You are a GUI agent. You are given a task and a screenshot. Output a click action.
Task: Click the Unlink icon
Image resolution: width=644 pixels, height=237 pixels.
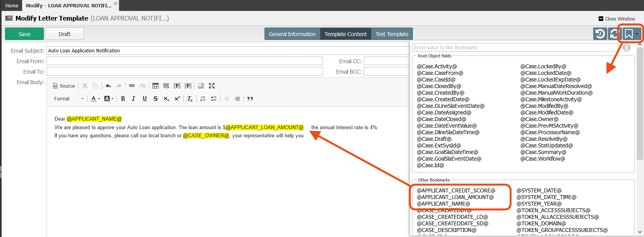click(x=142, y=86)
